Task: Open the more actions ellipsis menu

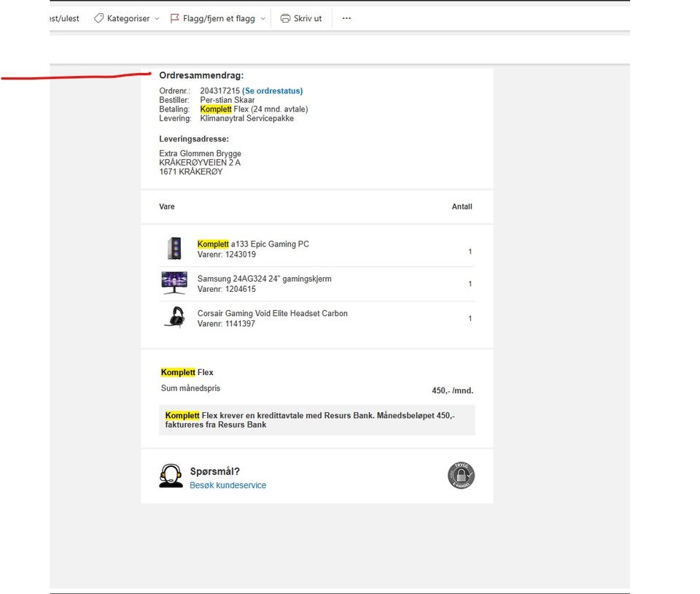Action: pos(346,18)
